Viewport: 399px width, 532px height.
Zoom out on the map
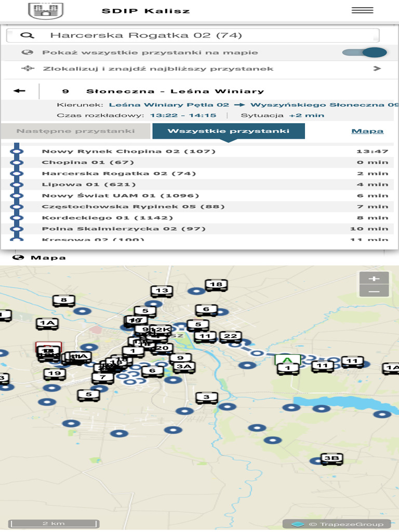click(x=374, y=291)
